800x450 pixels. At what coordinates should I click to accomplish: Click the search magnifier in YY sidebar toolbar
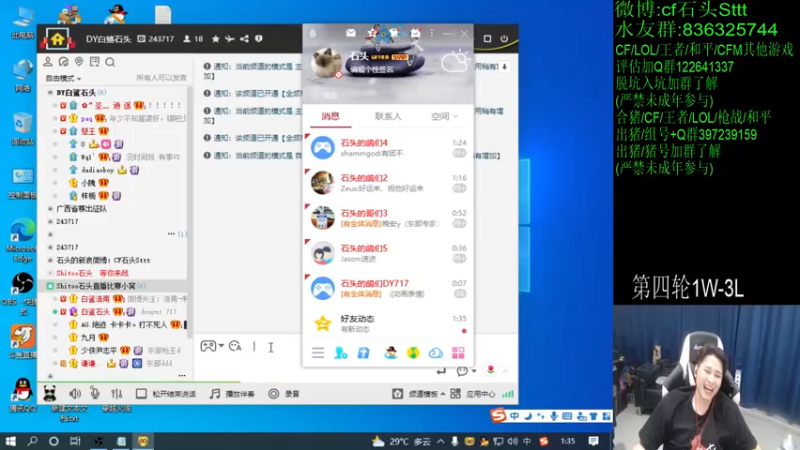[110, 62]
